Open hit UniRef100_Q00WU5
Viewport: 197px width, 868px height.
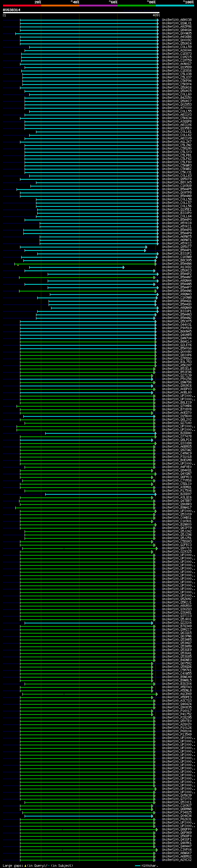pos(177,33)
